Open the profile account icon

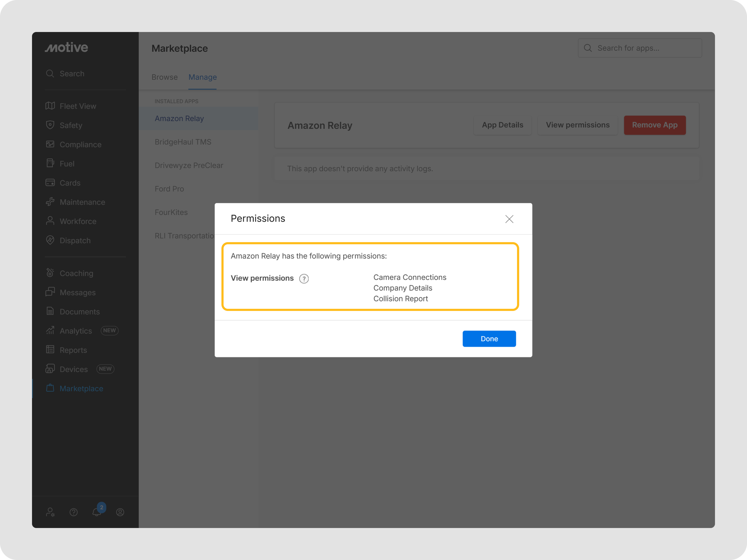pyautogui.click(x=120, y=512)
